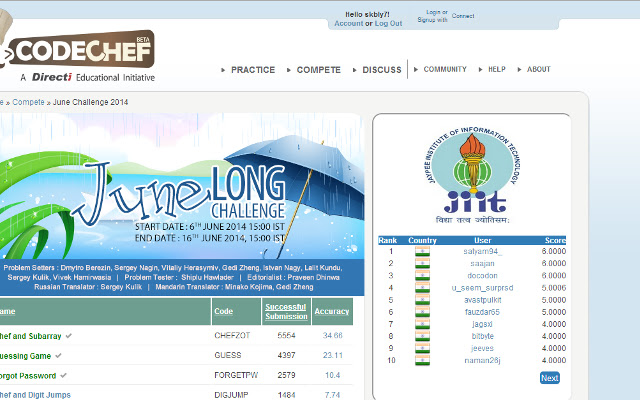Open Chef and Digit Jumps problem
This screenshot has height=400, width=640.
point(35,395)
